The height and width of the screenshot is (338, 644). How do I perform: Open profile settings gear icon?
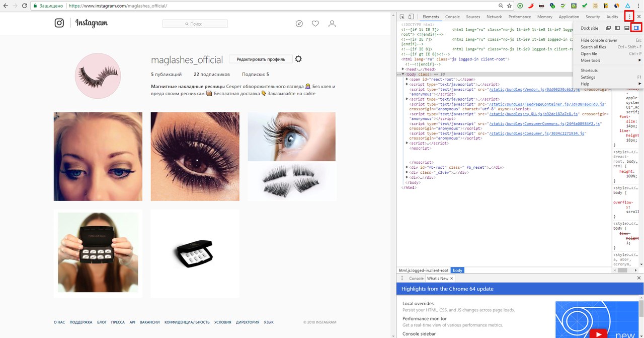[298, 59]
